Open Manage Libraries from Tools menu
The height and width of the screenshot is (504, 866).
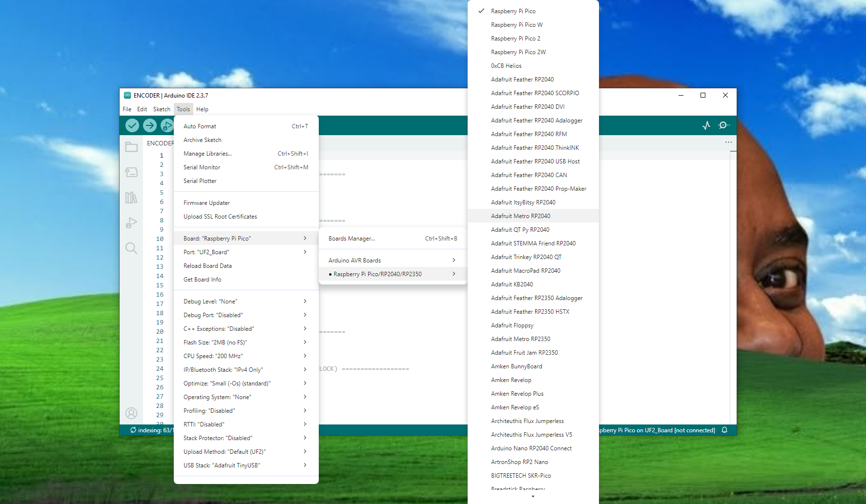(x=246, y=154)
